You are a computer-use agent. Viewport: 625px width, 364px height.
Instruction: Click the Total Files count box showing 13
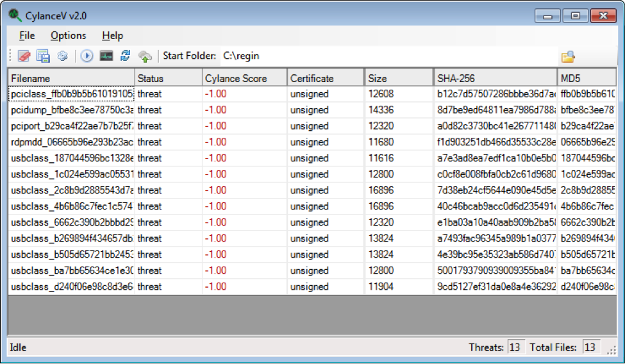click(591, 347)
